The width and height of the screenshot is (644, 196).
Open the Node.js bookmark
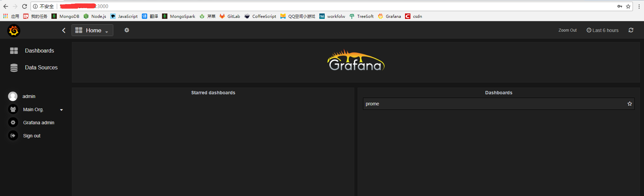(x=95, y=16)
